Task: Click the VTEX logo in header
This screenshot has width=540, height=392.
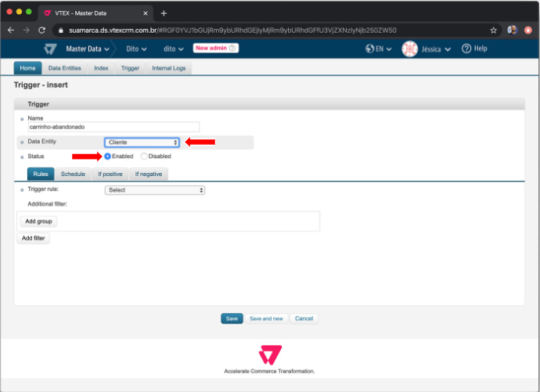Action: click(50, 49)
